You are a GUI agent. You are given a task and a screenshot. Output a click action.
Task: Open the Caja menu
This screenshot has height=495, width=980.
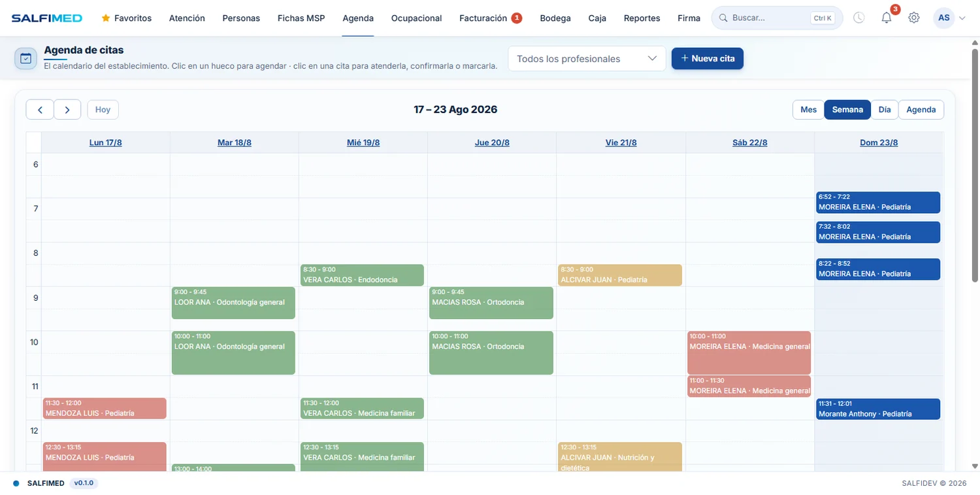[x=597, y=18]
